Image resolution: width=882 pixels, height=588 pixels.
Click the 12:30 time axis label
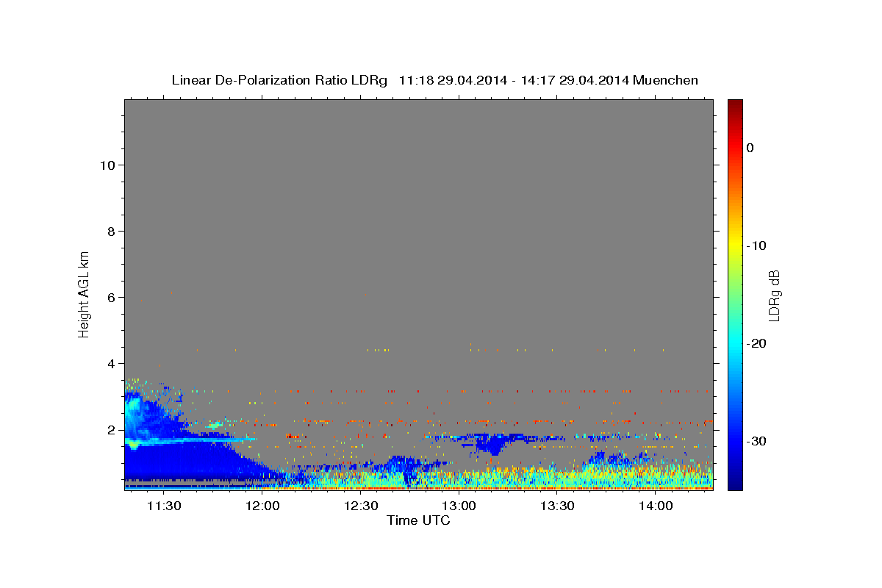coord(361,506)
